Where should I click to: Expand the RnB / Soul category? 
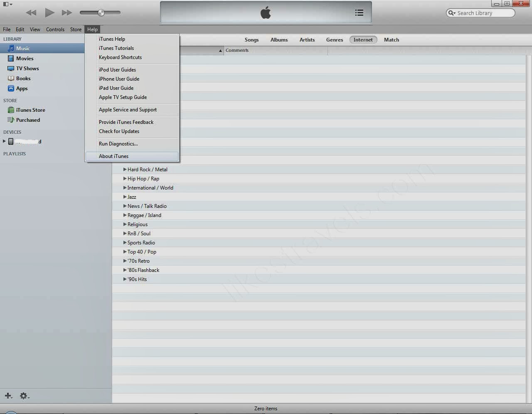coord(125,233)
